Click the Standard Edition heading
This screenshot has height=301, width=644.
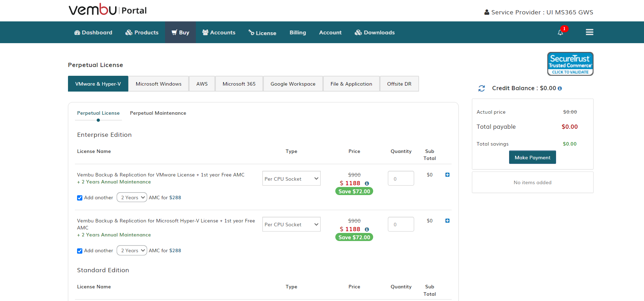103,270
